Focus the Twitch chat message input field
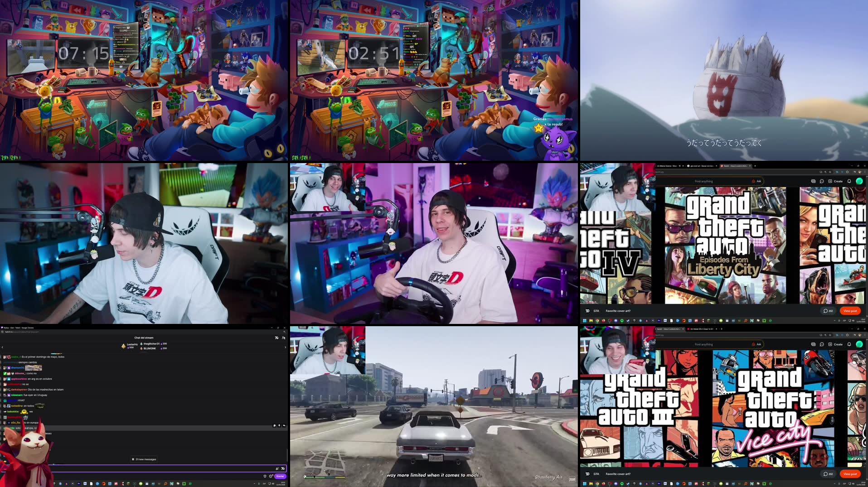Image resolution: width=868 pixels, height=487 pixels. click(x=143, y=468)
